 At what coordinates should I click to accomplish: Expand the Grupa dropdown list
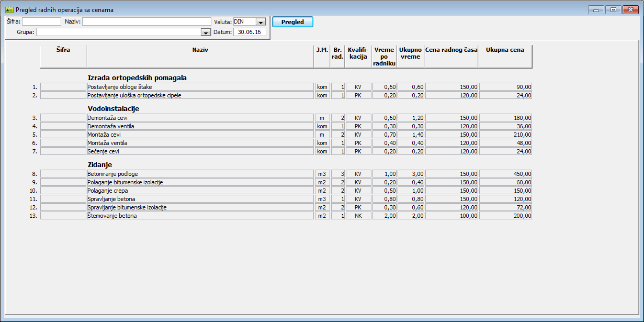point(205,32)
